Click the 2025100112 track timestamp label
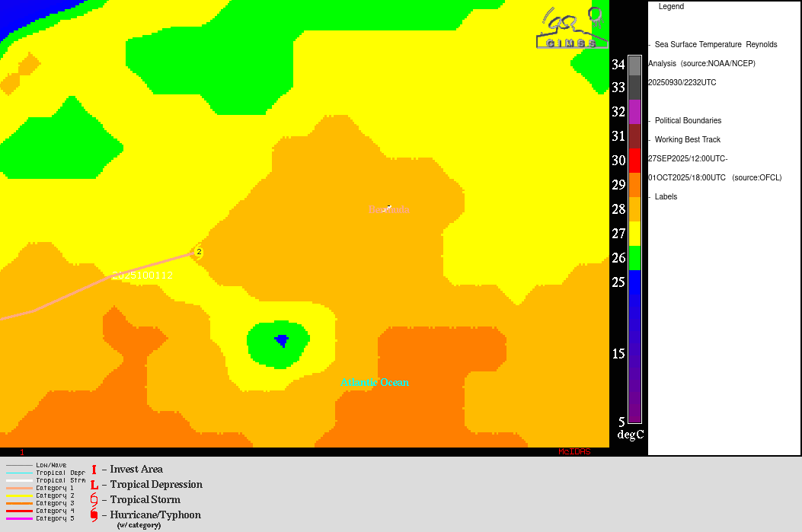 tap(149, 275)
